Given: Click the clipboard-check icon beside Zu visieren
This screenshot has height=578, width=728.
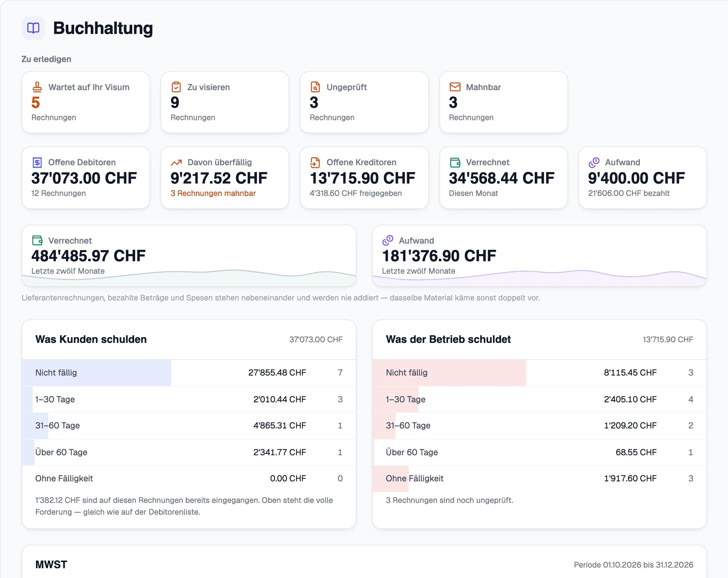Looking at the screenshot, I should [176, 87].
